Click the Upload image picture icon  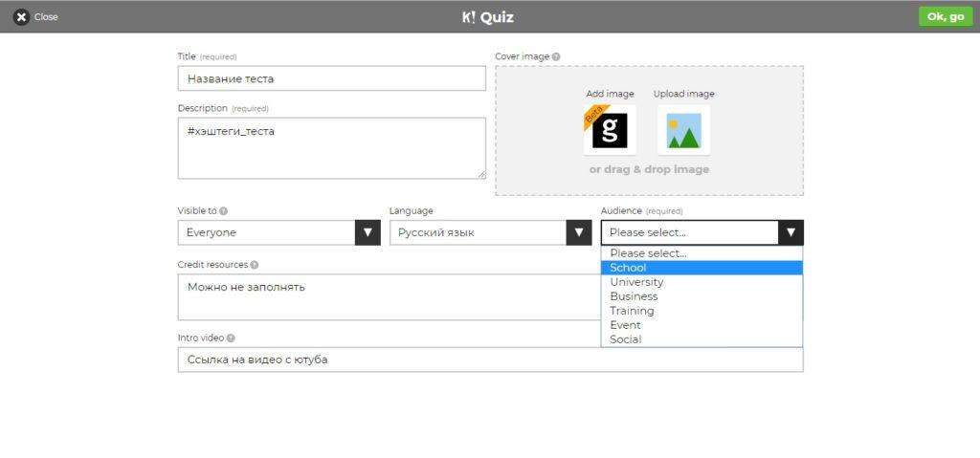tap(683, 130)
